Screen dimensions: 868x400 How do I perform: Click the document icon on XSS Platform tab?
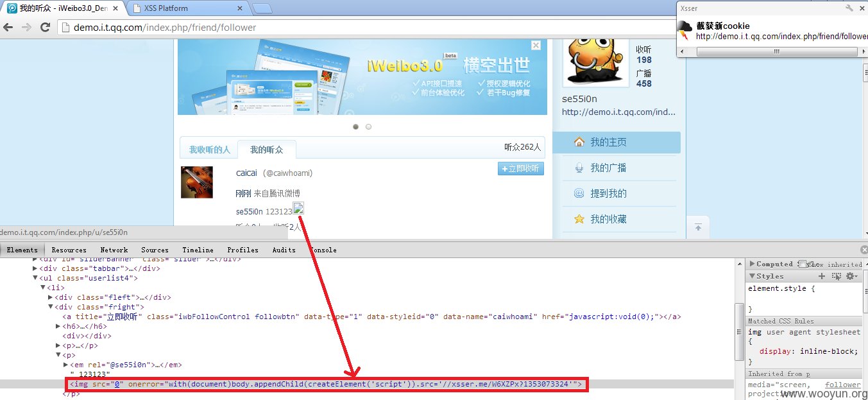(x=137, y=8)
